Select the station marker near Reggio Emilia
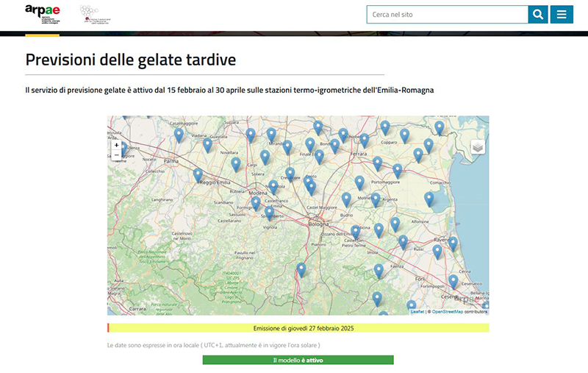Screen dimensions: 588x373 198,175
